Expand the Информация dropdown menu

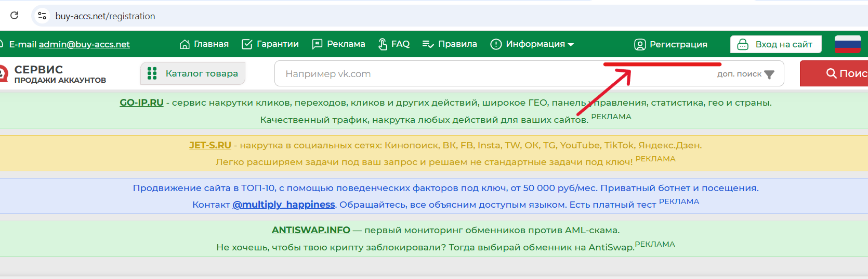pyautogui.click(x=540, y=44)
